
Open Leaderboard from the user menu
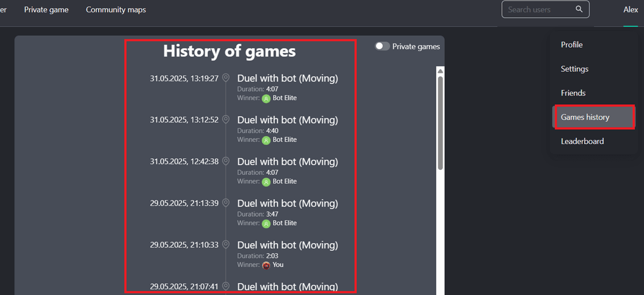(582, 141)
